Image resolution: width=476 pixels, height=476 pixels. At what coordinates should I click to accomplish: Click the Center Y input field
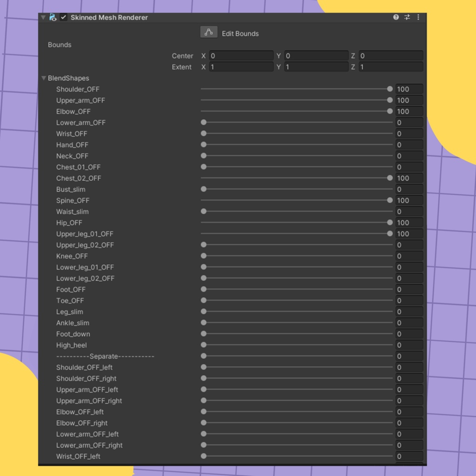click(x=316, y=56)
